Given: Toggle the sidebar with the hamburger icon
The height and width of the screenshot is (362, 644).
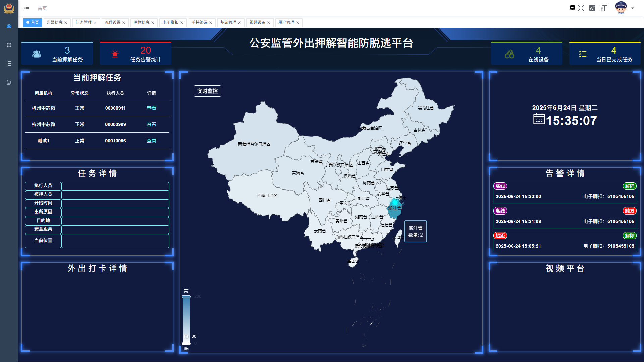Looking at the screenshot, I should (26, 8).
